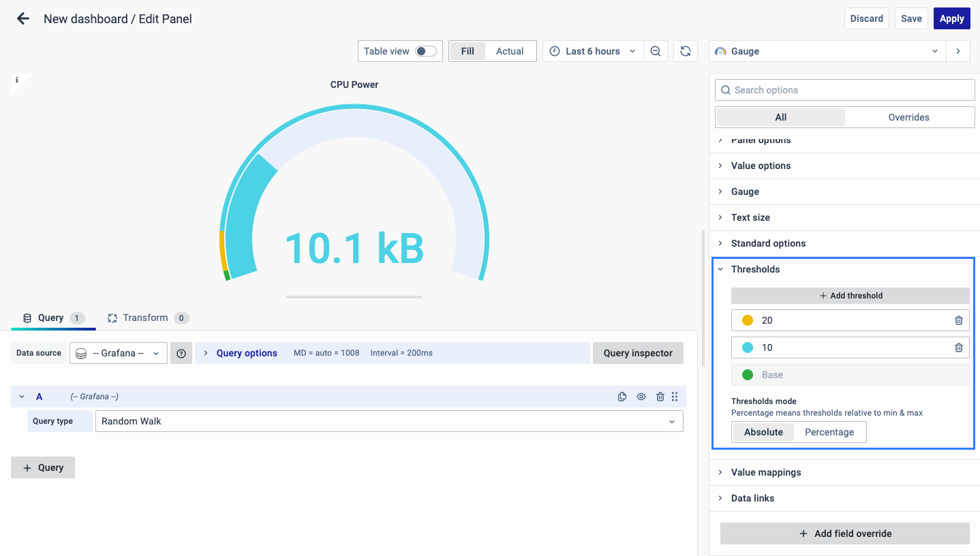The height and width of the screenshot is (556, 980).
Task: Hide query A using the eye icon
Action: tap(641, 397)
